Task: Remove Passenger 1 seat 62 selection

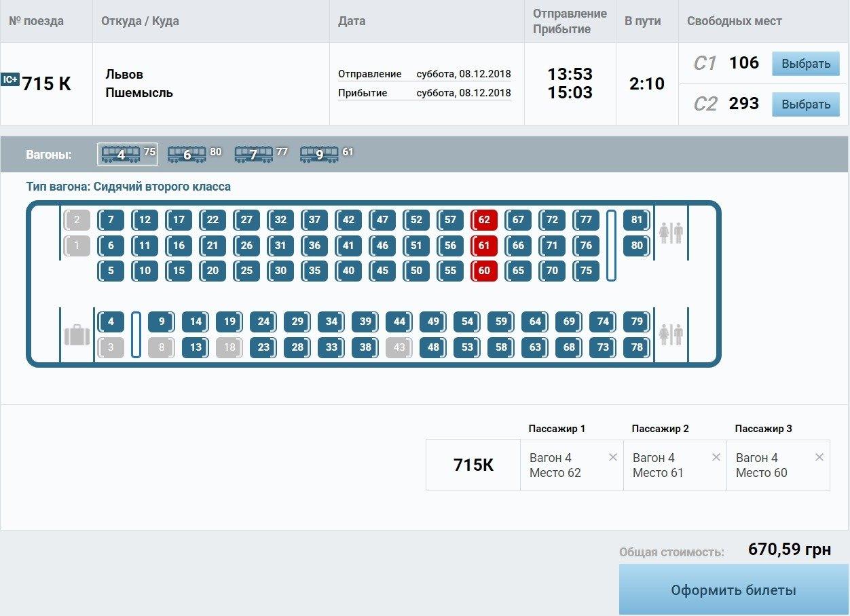Action: 613,457
